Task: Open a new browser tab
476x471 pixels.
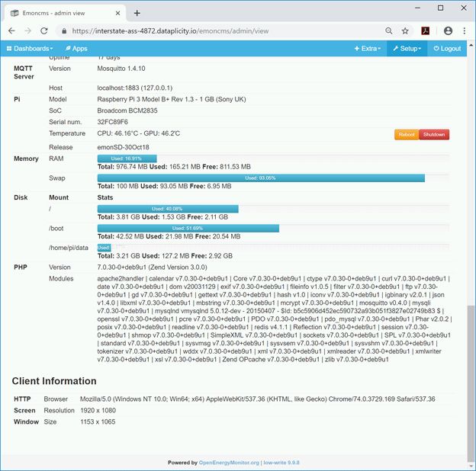Action: point(137,13)
